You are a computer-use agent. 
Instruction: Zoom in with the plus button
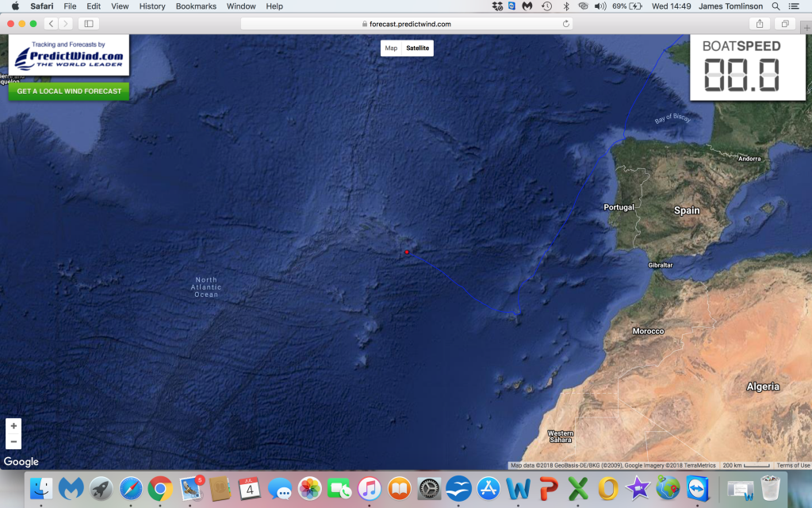(13, 425)
